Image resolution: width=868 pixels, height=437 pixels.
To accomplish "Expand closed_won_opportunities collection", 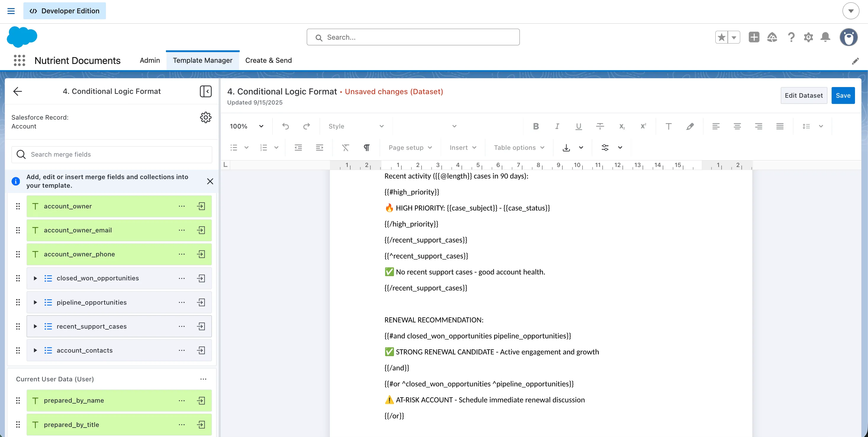I will point(35,278).
